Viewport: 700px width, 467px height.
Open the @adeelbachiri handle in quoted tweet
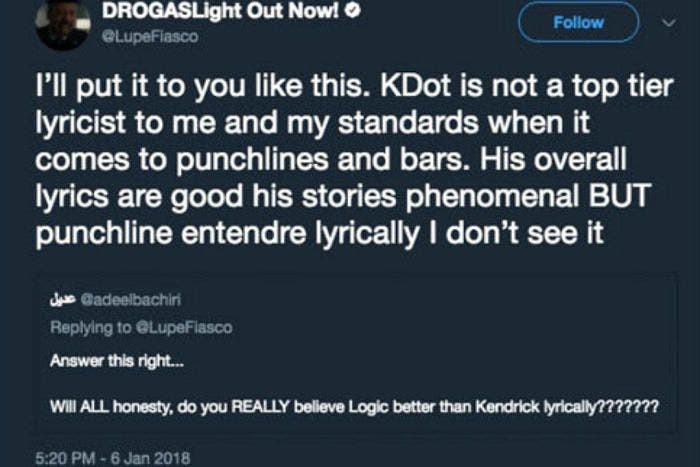coord(121,299)
